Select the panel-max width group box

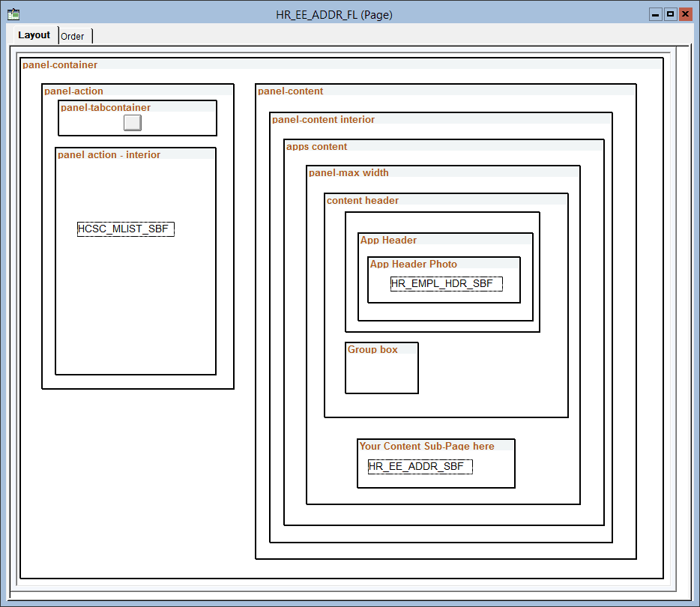tap(348, 172)
